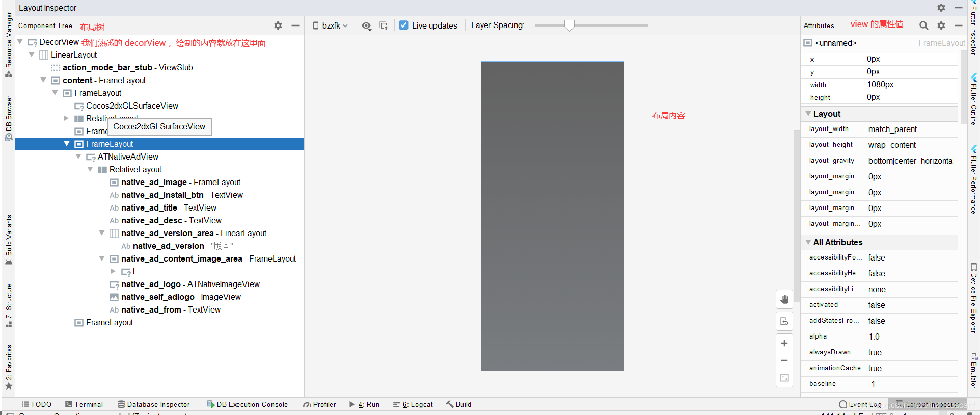Open Flutter Outline side panel
Image resolution: width=980 pixels, height=415 pixels.
click(x=974, y=99)
